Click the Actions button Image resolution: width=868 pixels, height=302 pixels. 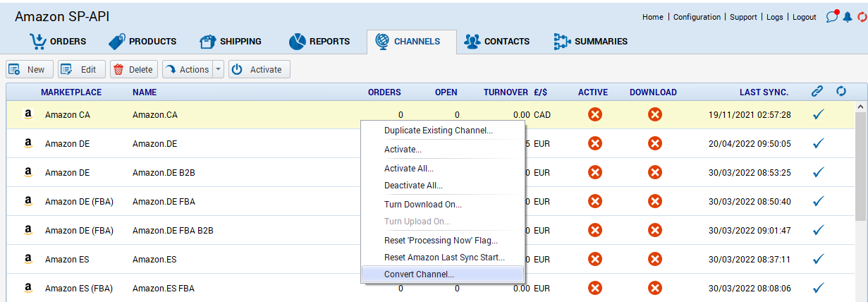pos(188,69)
